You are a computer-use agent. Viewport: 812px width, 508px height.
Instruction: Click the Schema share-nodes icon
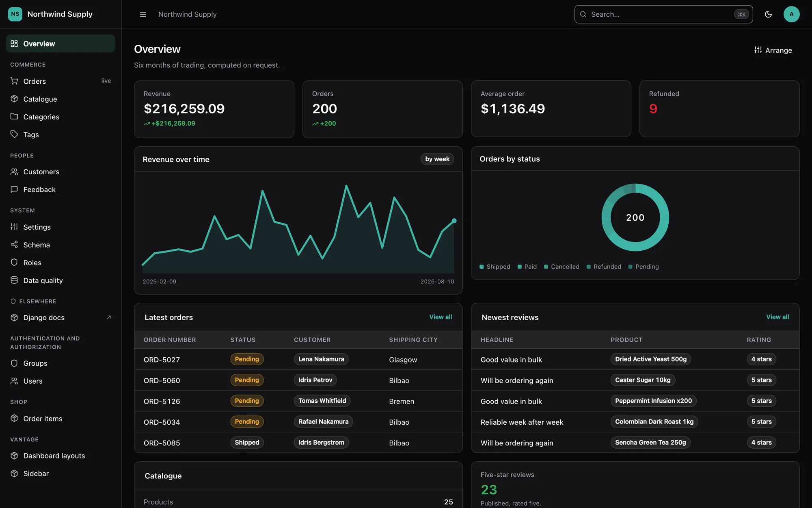(14, 245)
